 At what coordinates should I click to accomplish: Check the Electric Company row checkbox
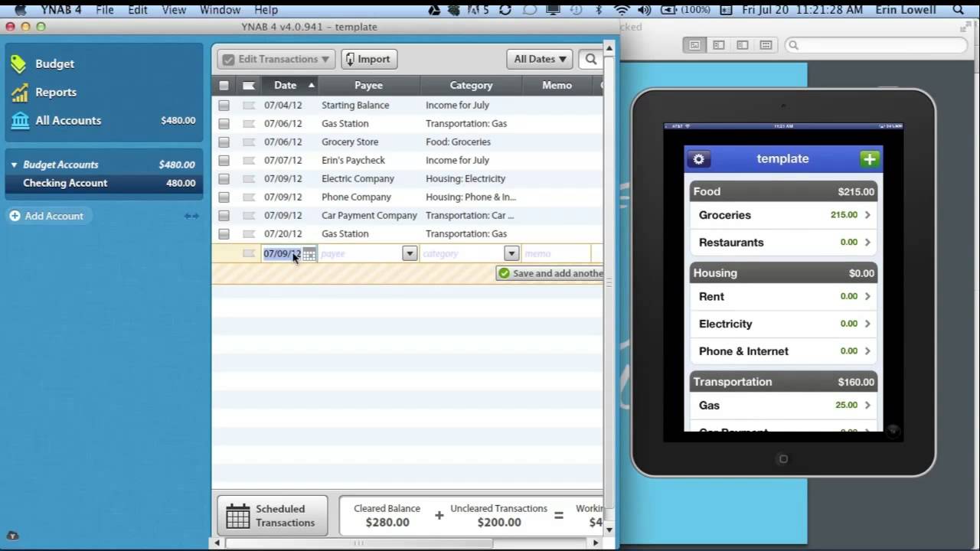[224, 179]
